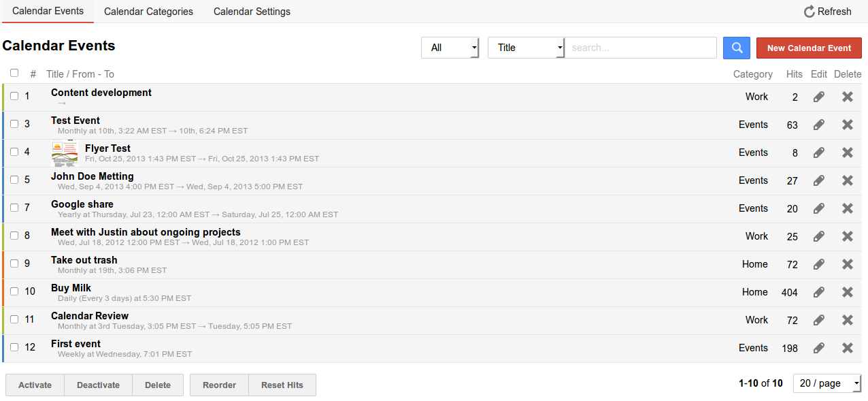Open the All filter dropdown
This screenshot has height=401, width=868.
click(x=450, y=48)
